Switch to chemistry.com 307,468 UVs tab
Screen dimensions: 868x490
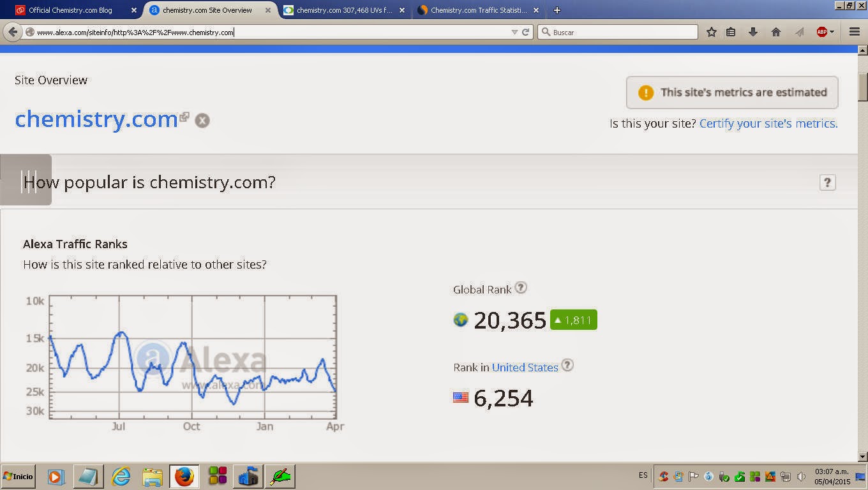click(344, 10)
